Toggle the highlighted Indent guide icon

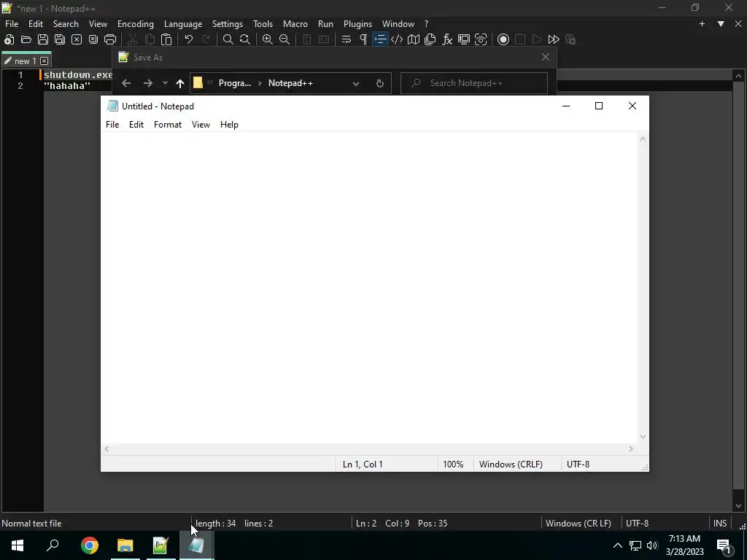pos(380,39)
